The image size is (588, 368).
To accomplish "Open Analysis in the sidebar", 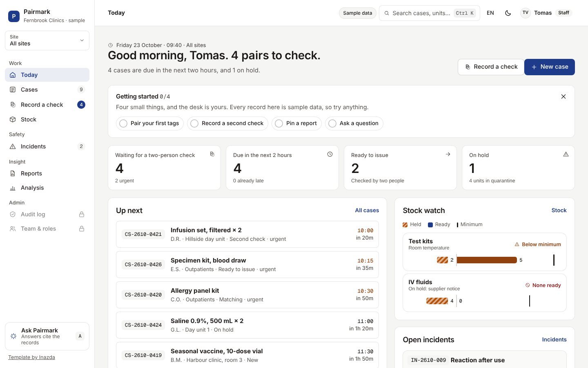I will pyautogui.click(x=47, y=188).
